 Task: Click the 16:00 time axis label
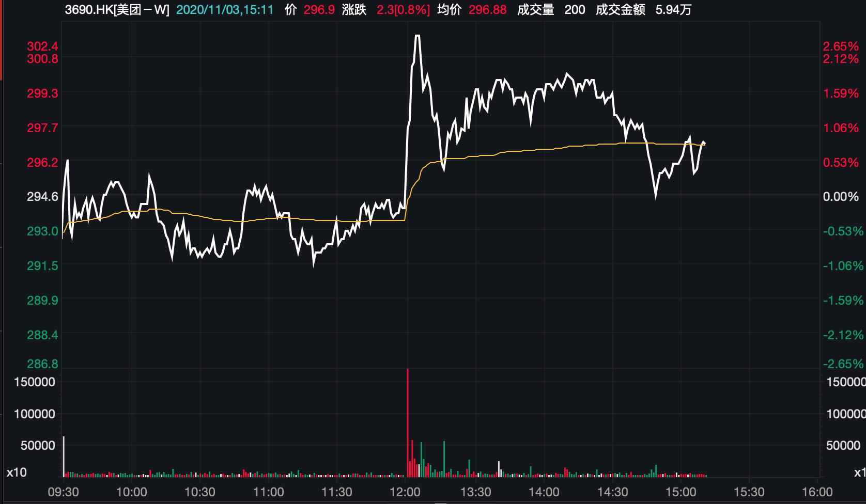tap(817, 492)
